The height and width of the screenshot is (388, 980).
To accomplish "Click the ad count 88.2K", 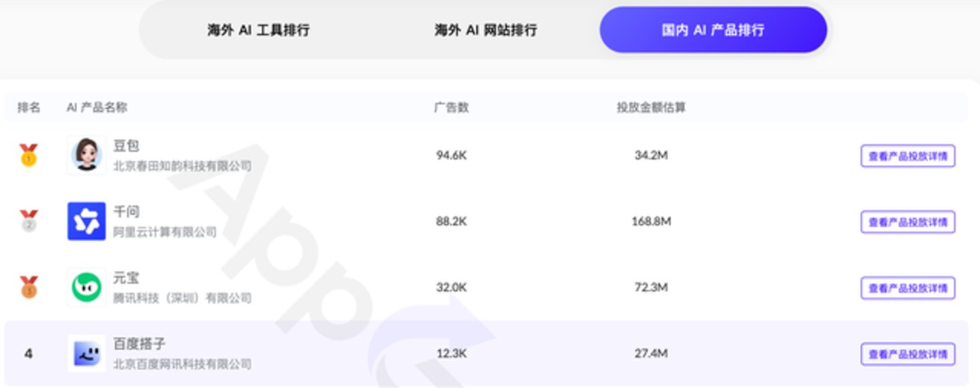I will pyautogui.click(x=452, y=221).
